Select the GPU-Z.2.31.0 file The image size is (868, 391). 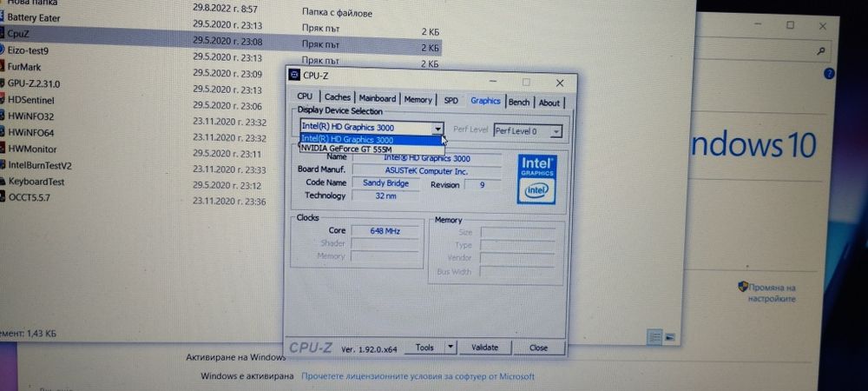34,83
